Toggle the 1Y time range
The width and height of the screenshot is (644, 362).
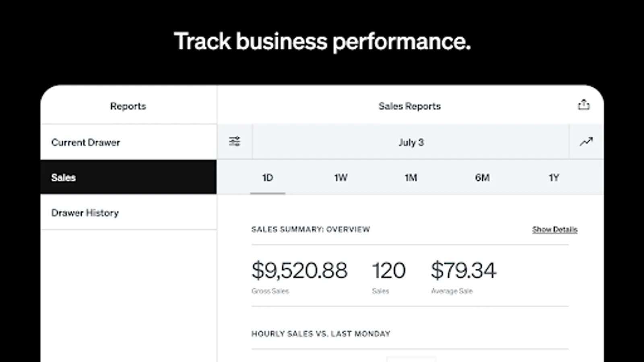click(x=554, y=177)
